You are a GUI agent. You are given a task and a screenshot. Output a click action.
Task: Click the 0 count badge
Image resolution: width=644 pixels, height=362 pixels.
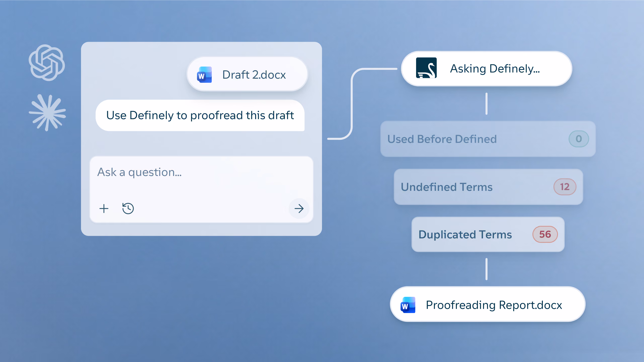click(579, 139)
